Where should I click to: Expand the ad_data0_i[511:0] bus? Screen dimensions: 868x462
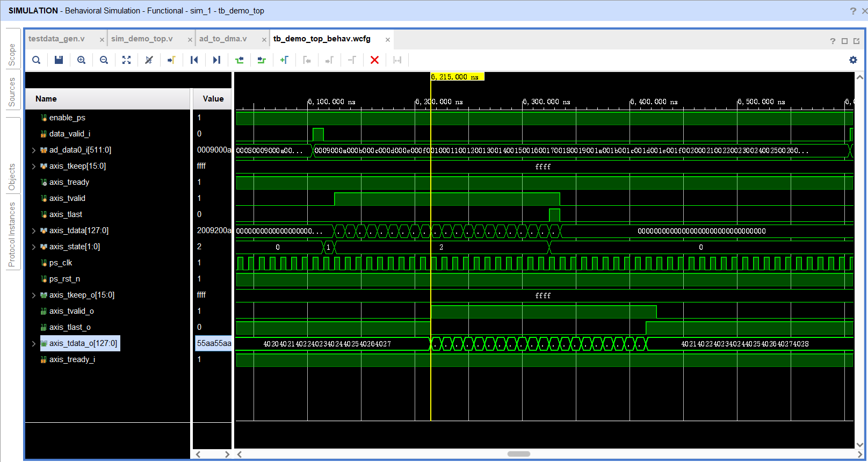click(x=33, y=150)
